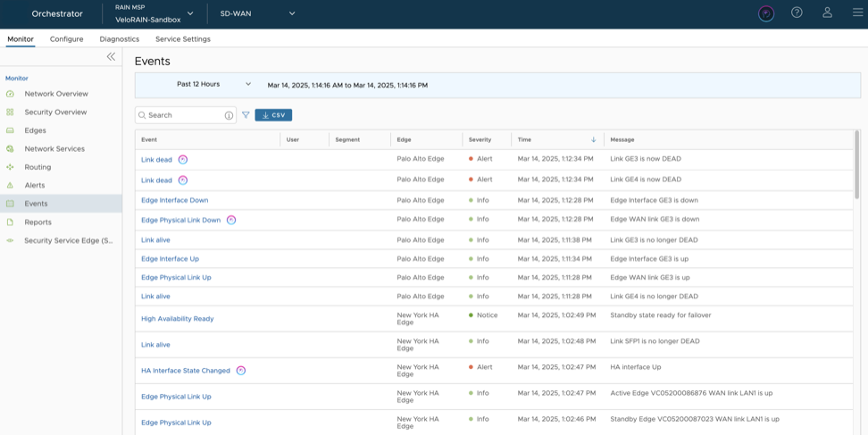
Task: Click the icon beside Edge Physical Link Down
Action: click(230, 220)
